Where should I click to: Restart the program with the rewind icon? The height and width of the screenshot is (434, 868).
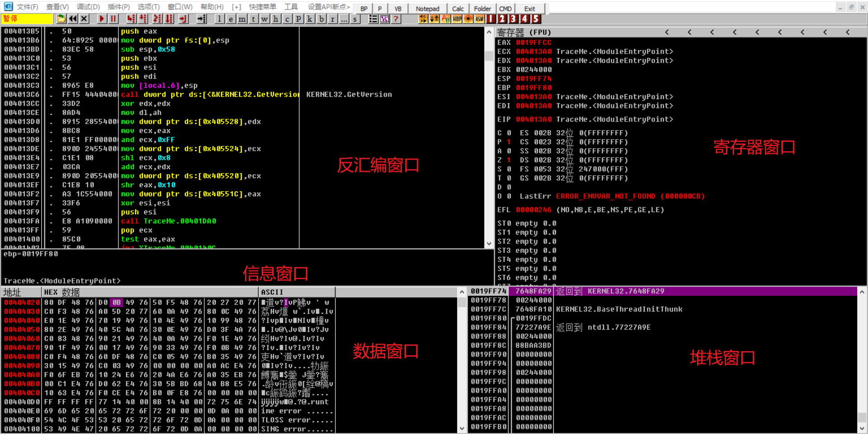[x=73, y=19]
